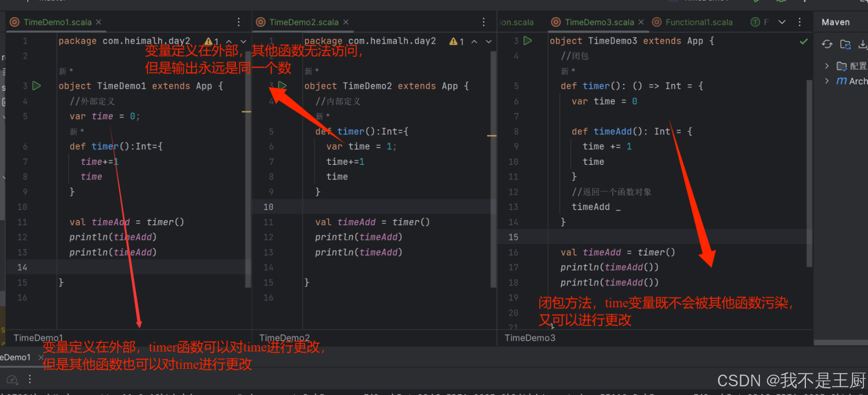Click TimeDemo2 breadcrumb below the editor
The width and height of the screenshot is (868, 395).
tap(284, 338)
